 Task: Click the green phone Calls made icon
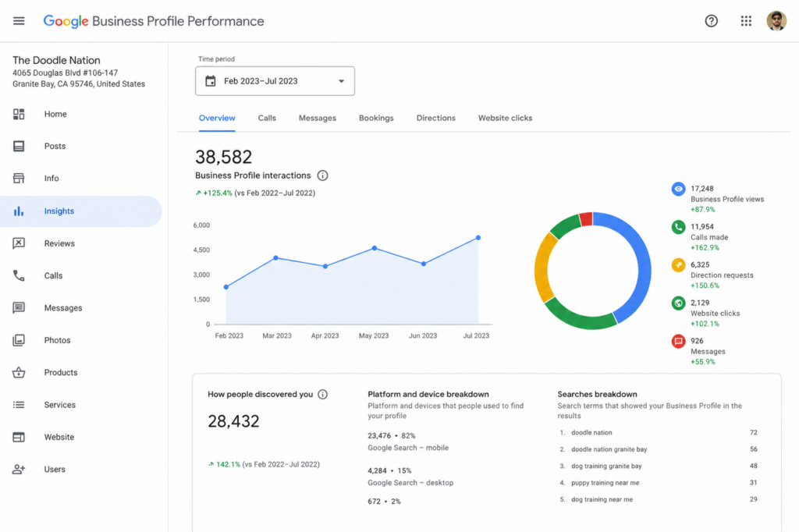tap(678, 227)
